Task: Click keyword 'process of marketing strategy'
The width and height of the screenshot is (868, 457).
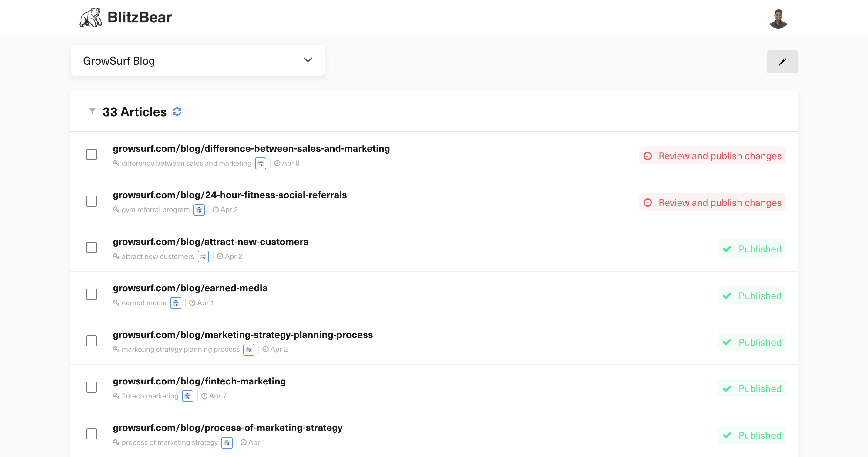Action: [x=170, y=442]
